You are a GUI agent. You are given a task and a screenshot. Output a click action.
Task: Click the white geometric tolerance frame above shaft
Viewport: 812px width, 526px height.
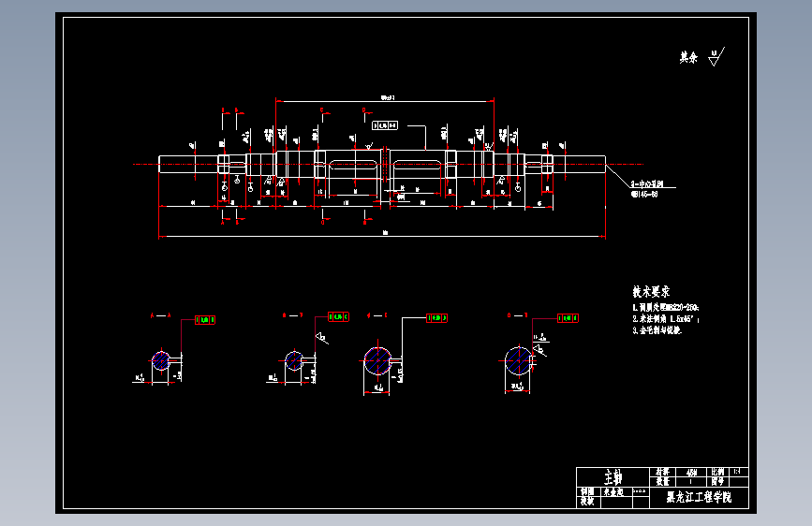tap(385, 125)
